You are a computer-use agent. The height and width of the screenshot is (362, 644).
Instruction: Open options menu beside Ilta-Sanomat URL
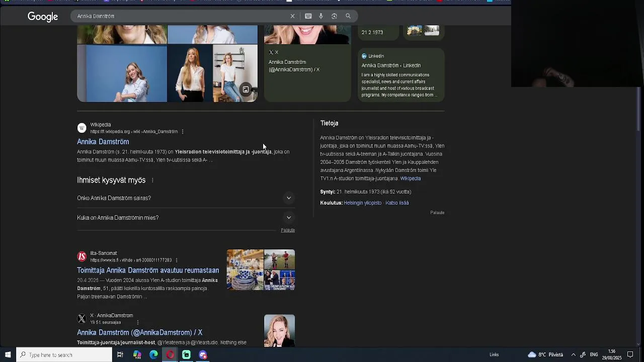point(177,260)
